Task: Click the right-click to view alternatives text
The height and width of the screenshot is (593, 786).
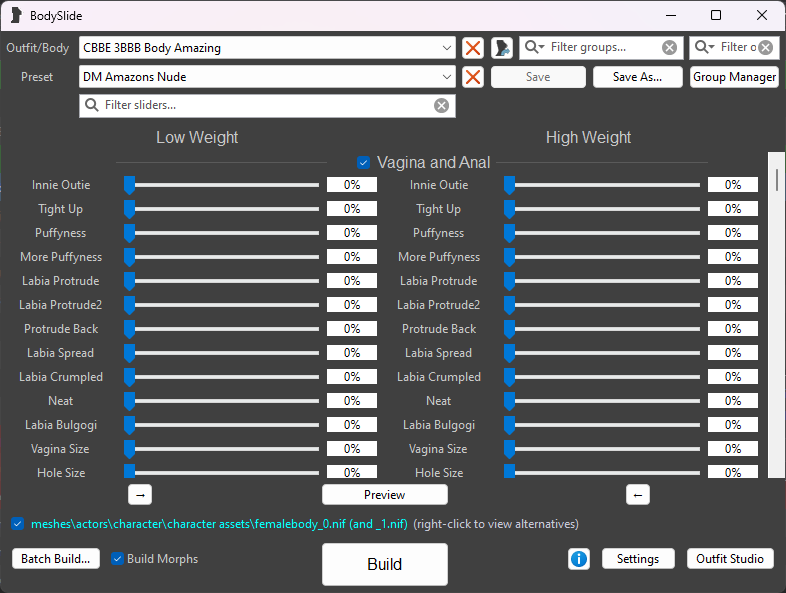Action: (x=496, y=524)
